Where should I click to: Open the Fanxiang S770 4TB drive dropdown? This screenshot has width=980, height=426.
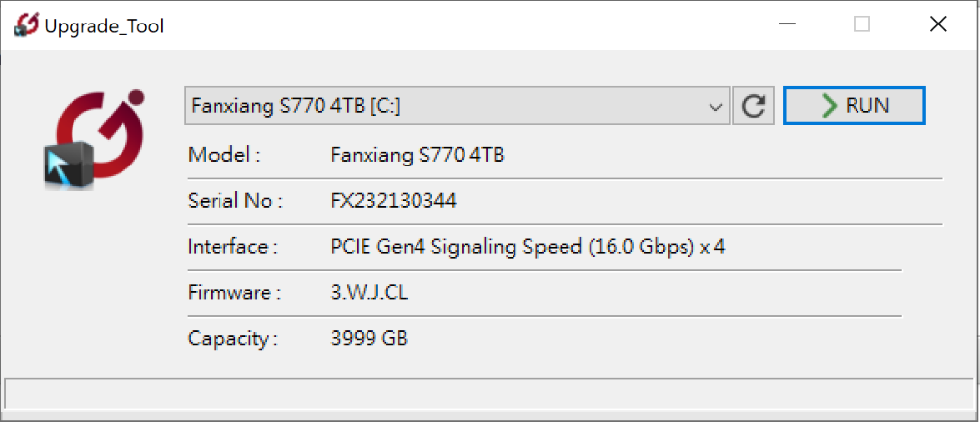coord(457,106)
